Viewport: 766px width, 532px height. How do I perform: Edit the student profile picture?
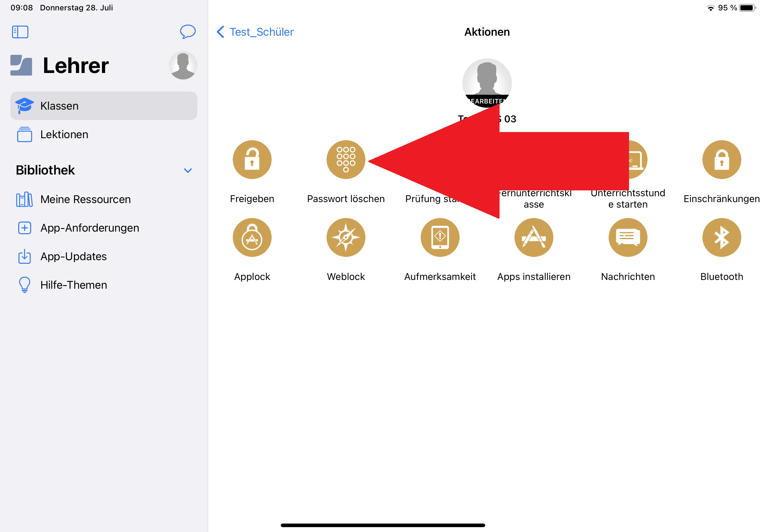tap(487, 83)
